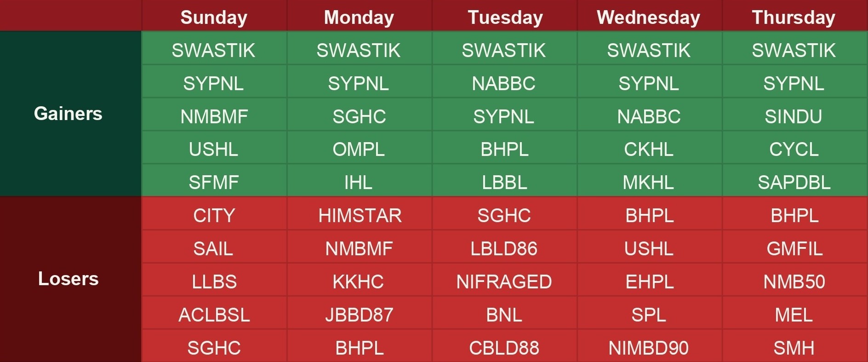Viewport: 868px width, 362px height.
Task: Open SFMF in Sunday gainers
Action: pos(214,183)
